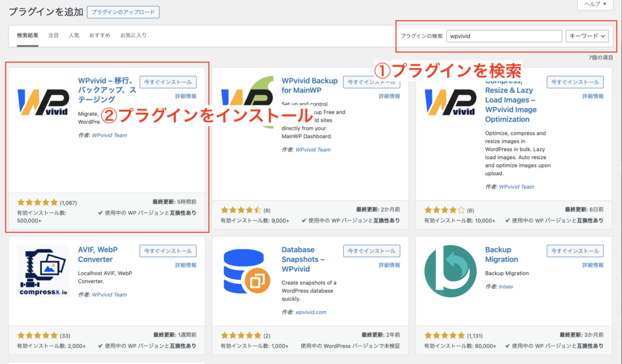The width and height of the screenshot is (622, 364).
Task: Switch to the 検索結果 tab
Action: click(27, 35)
